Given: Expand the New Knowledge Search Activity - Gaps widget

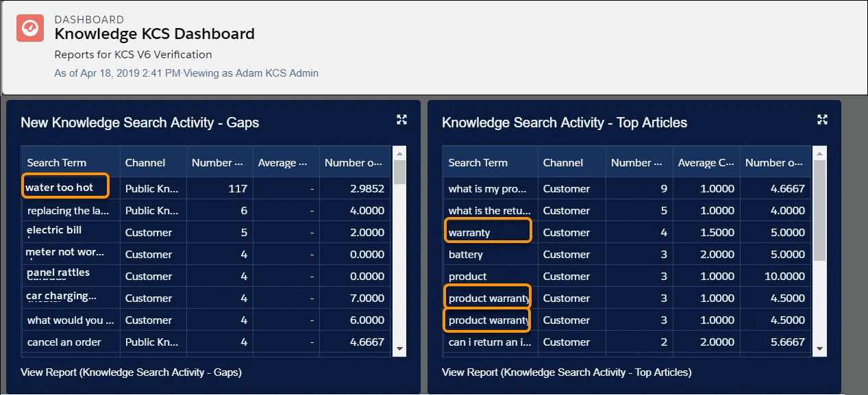Looking at the screenshot, I should [401, 118].
